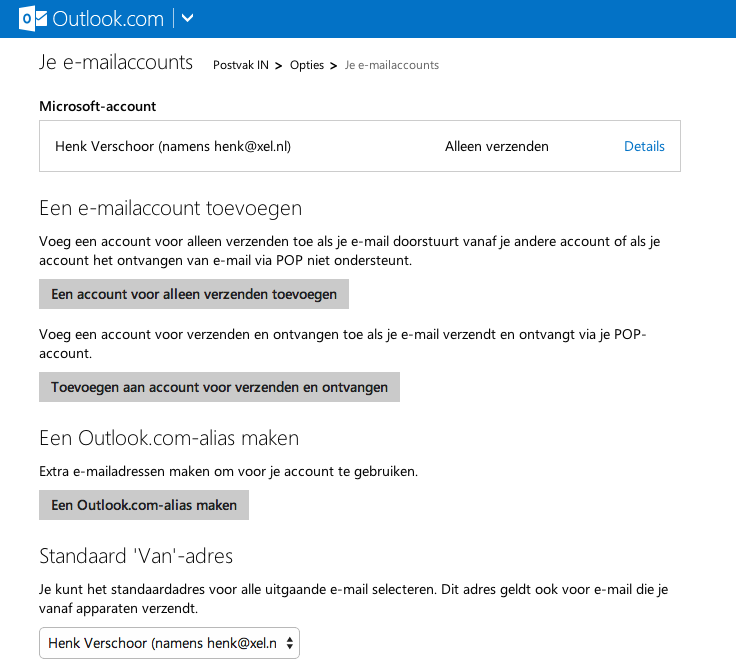Screen dimensions: 736x668
Task: Click the 'Een Outlook.com-alias maken' section heading
Action: (169, 438)
